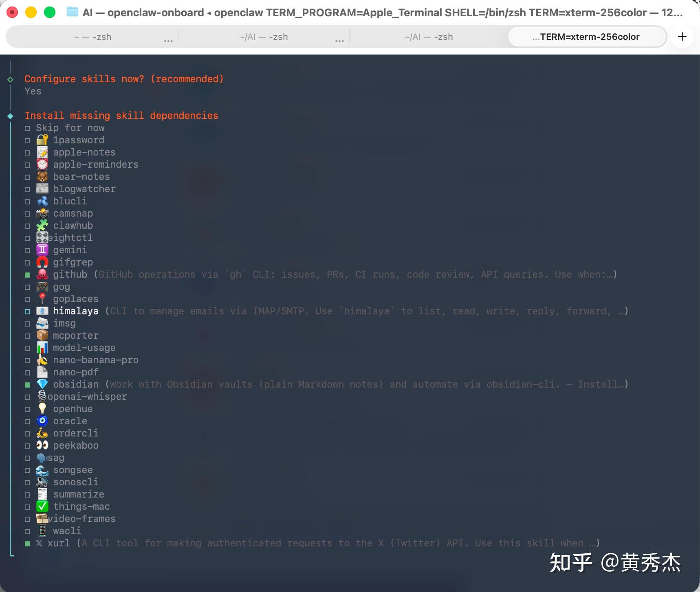Click the banana icon beside nano-banana-pro
This screenshot has height=592, width=700.
coord(42,360)
